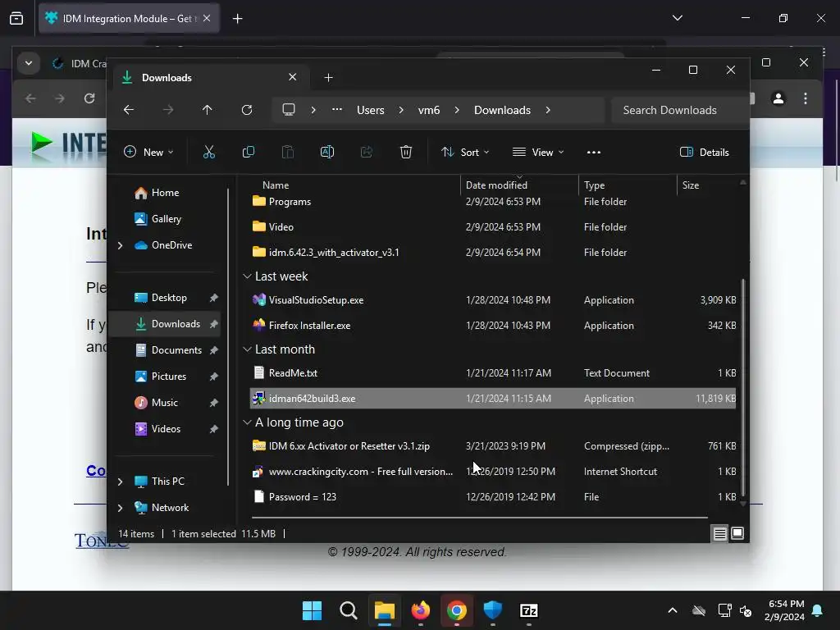Open Windows Security shield on taskbar

[493, 610]
